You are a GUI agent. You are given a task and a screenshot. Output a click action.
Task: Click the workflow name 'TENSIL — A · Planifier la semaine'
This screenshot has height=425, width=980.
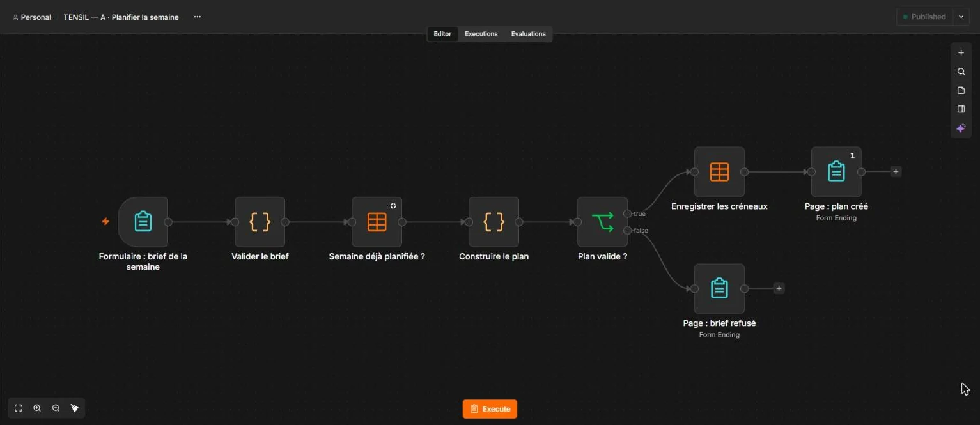[121, 17]
